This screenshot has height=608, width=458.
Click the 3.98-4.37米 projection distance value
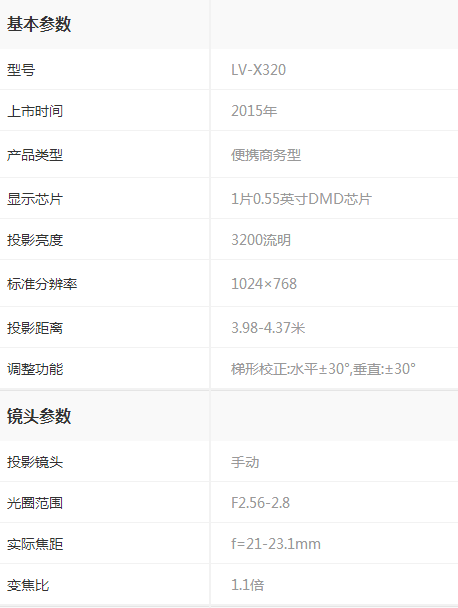pyautogui.click(x=268, y=328)
